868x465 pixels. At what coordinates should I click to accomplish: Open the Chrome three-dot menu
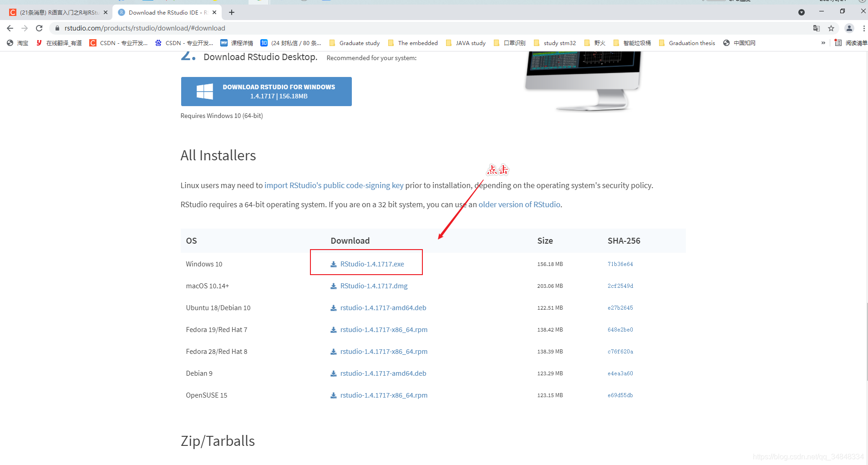[863, 28]
